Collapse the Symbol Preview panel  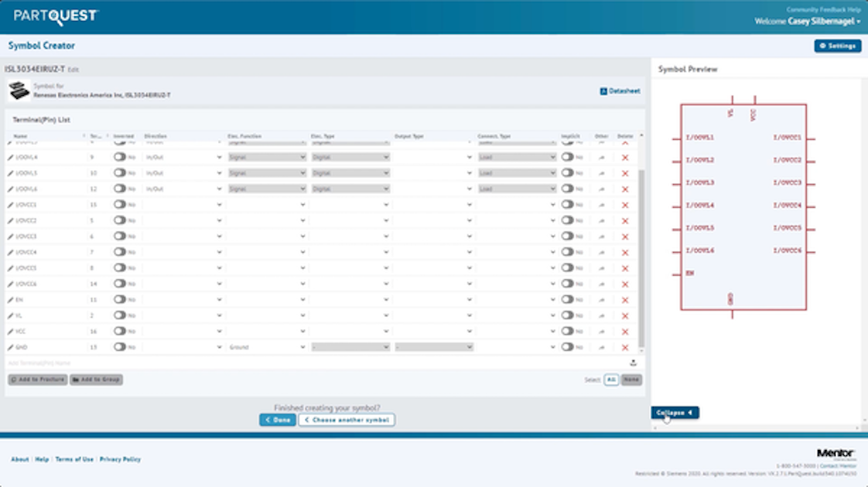pyautogui.click(x=675, y=413)
